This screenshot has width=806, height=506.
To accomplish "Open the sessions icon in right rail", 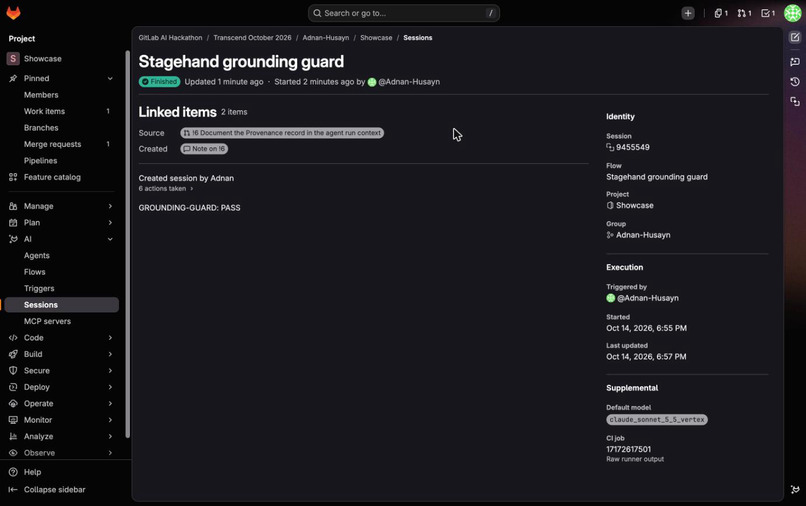I will (x=795, y=102).
